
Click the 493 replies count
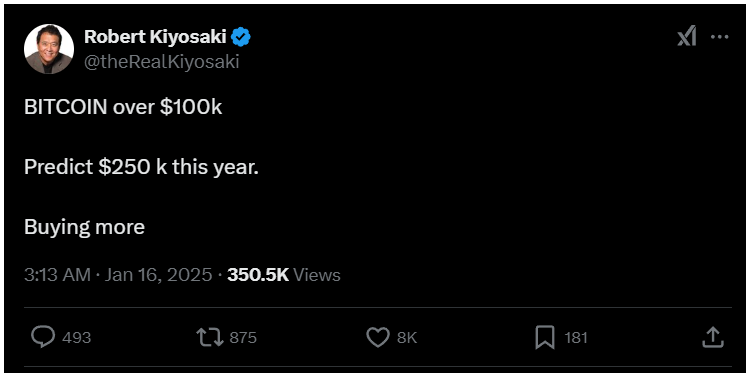click(77, 338)
